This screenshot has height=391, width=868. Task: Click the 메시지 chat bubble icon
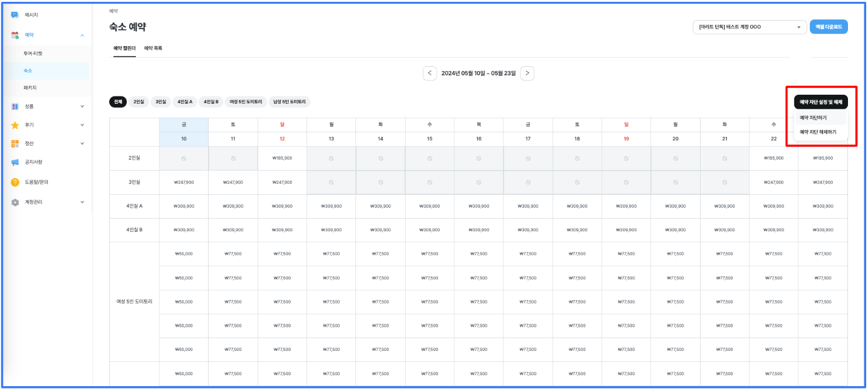15,15
